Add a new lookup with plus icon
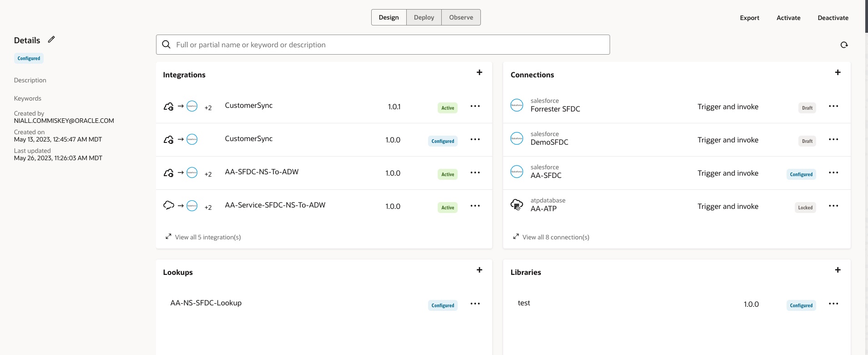Screen dimensions: 868x355 pyautogui.click(x=479, y=270)
